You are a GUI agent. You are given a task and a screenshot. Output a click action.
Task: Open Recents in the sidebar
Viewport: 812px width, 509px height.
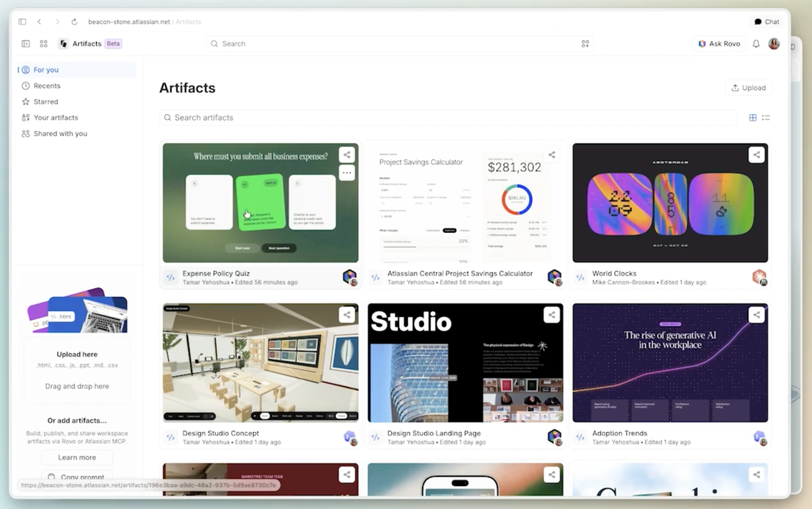pos(77,86)
